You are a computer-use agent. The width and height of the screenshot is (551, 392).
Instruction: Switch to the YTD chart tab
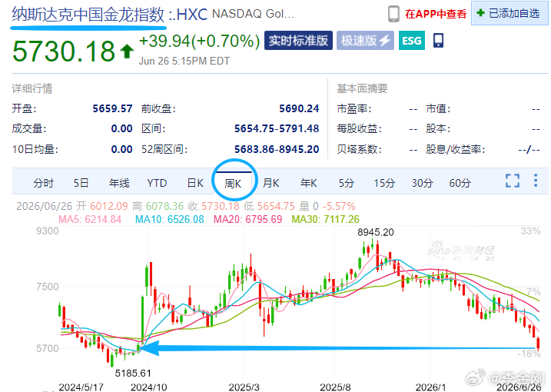[157, 183]
